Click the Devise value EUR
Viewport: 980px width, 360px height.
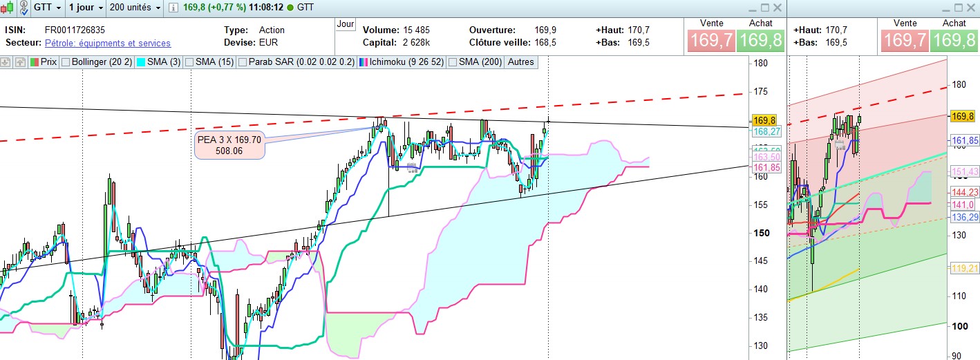(x=267, y=43)
